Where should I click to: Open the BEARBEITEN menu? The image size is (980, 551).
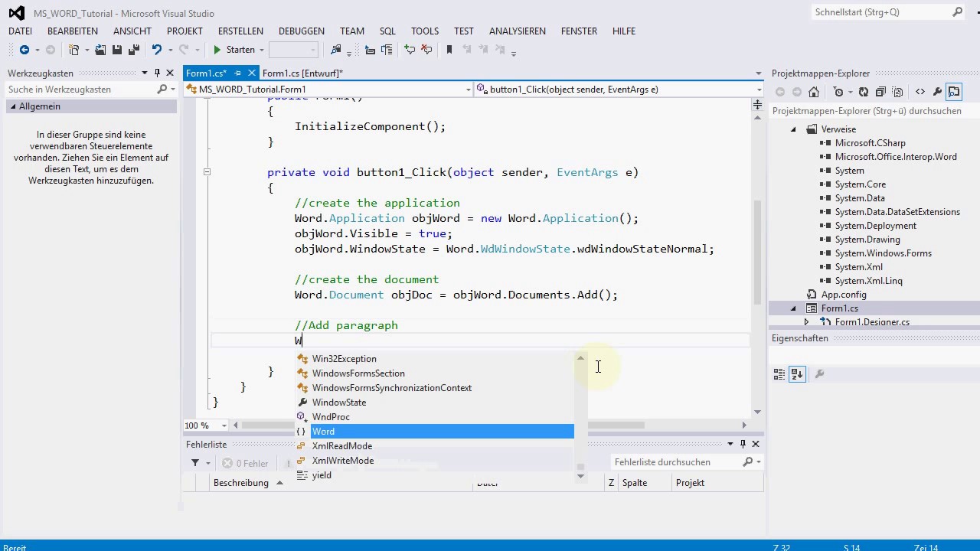click(73, 31)
